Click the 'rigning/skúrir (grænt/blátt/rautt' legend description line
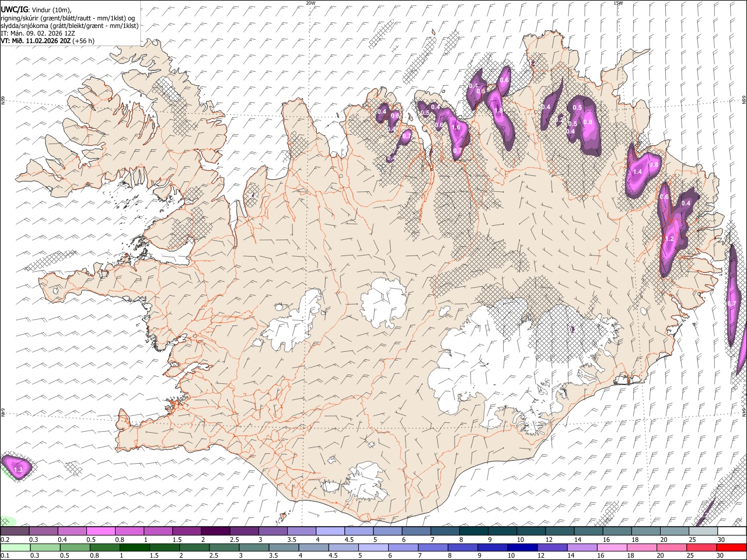The height and width of the screenshot is (560, 747). pos(69,17)
